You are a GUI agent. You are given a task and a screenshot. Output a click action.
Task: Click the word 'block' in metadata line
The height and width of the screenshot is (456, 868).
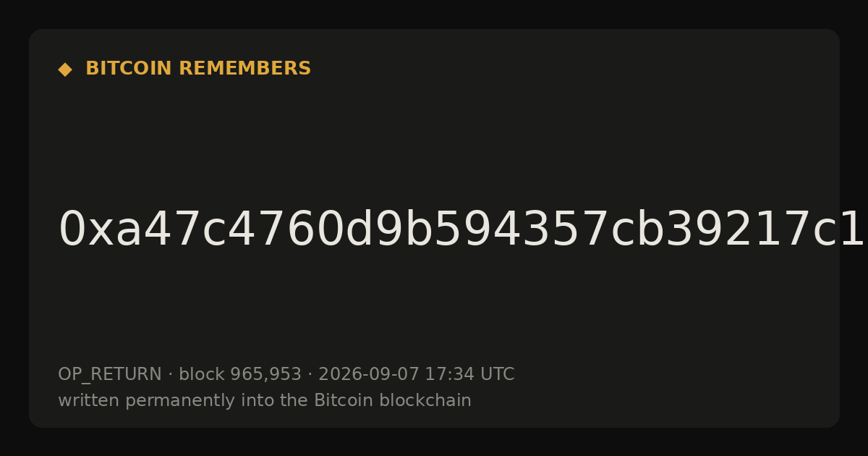pyautogui.click(x=202, y=375)
